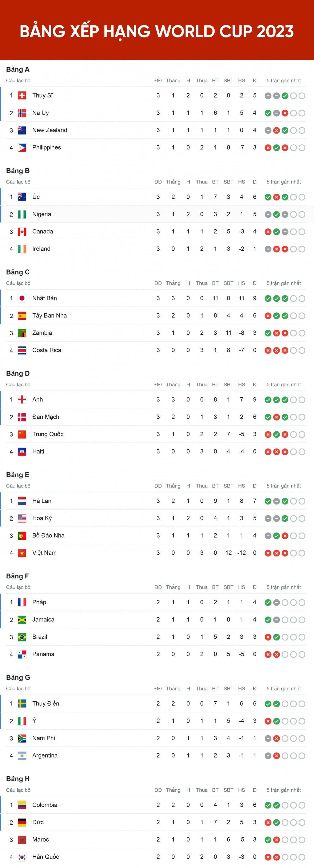Open the Tây Ban Nha team link
This screenshot has width=314, height=868.
click(49, 316)
